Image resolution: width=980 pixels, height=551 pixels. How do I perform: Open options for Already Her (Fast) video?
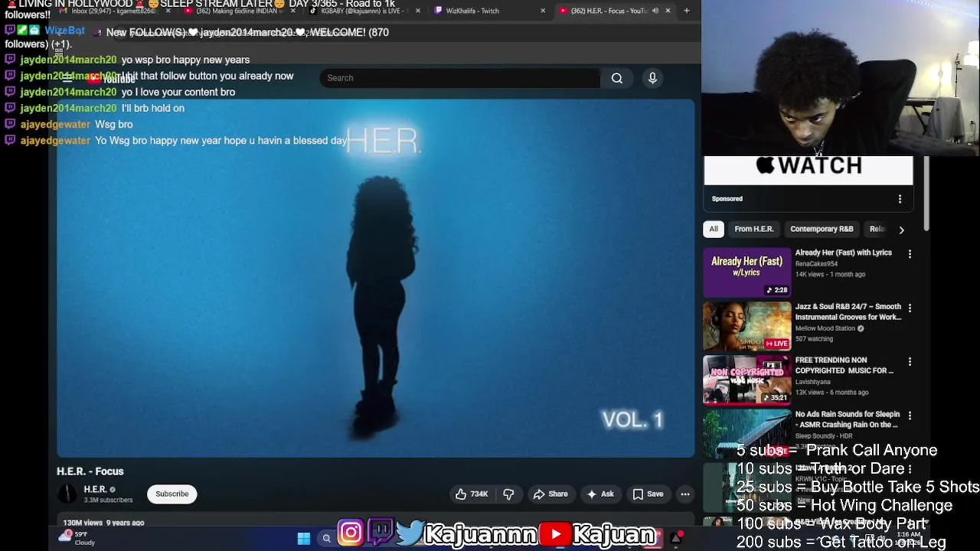click(910, 254)
